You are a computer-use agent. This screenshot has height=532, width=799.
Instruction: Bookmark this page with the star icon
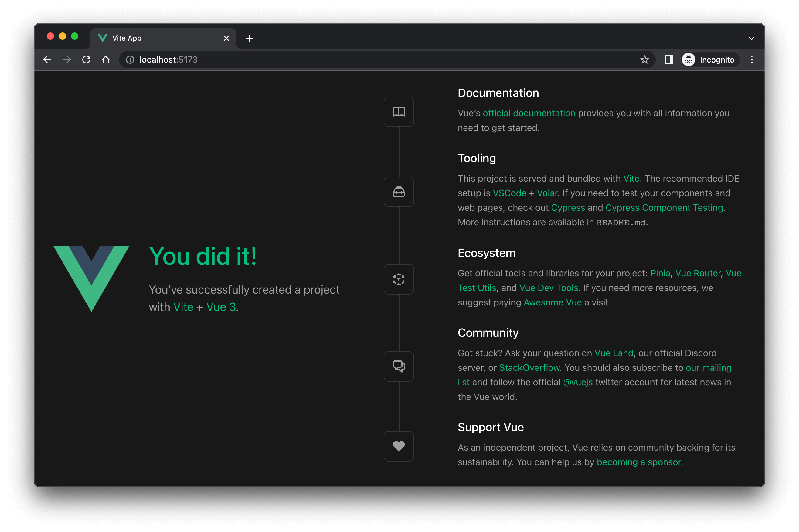[644, 60]
